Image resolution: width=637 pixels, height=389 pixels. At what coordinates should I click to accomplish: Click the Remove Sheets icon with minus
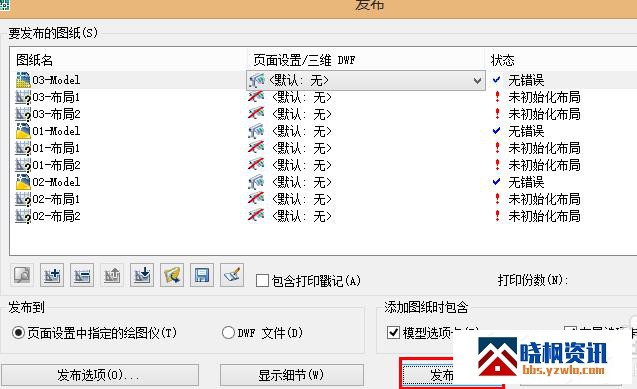(x=82, y=275)
